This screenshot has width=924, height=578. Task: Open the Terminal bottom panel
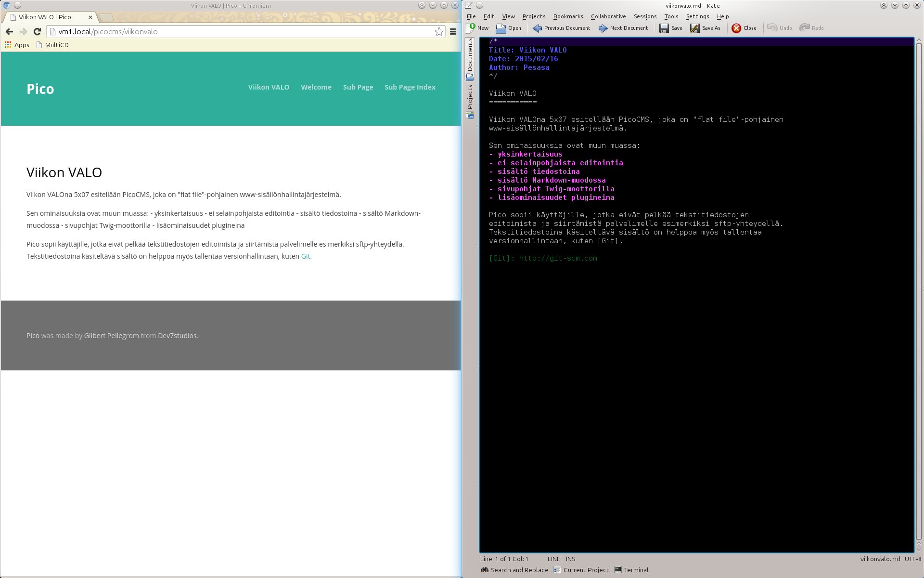631,570
